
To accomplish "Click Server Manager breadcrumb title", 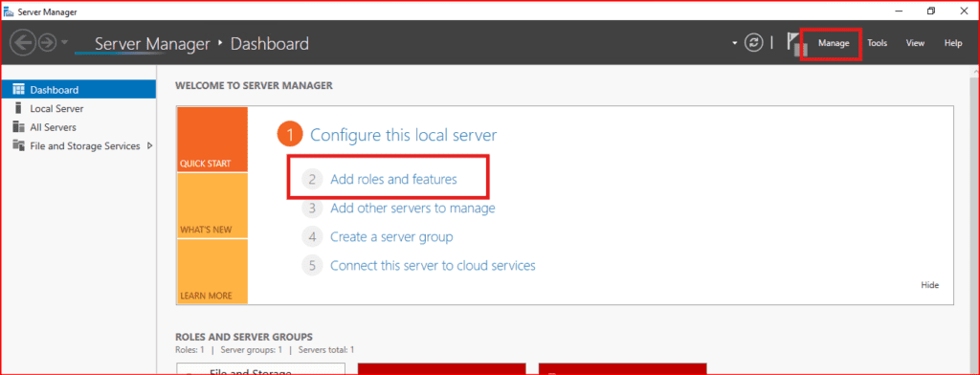I will coord(152,44).
